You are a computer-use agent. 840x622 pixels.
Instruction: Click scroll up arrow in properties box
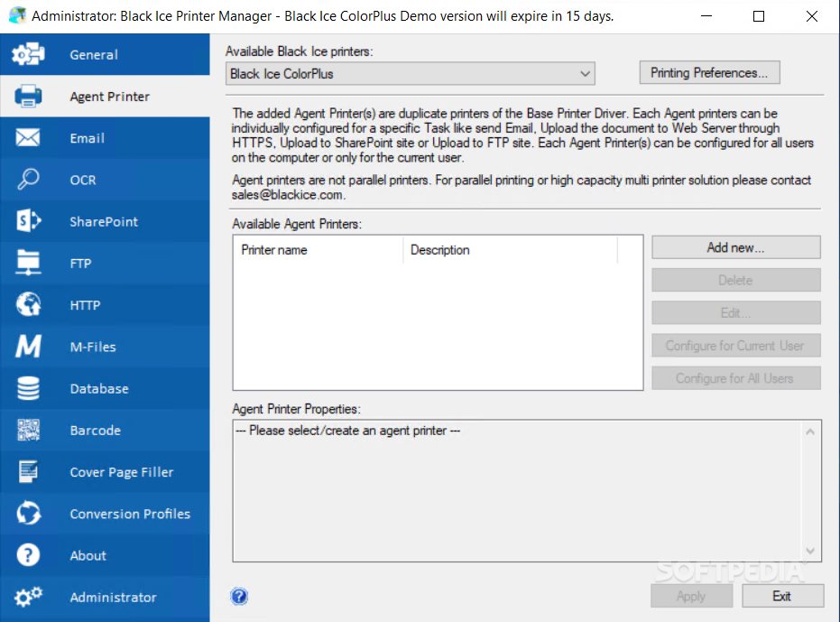pos(810,432)
